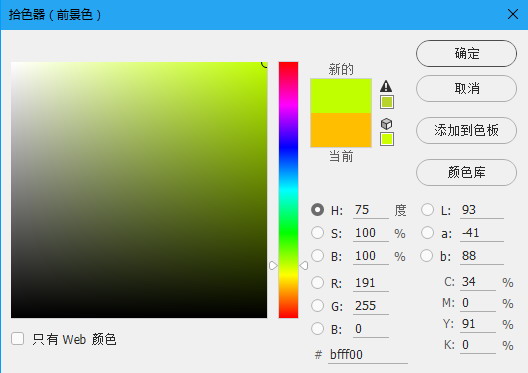The width and height of the screenshot is (528, 373).
Task: Click the out-of-gamut warning triangle icon
Action: 386,87
